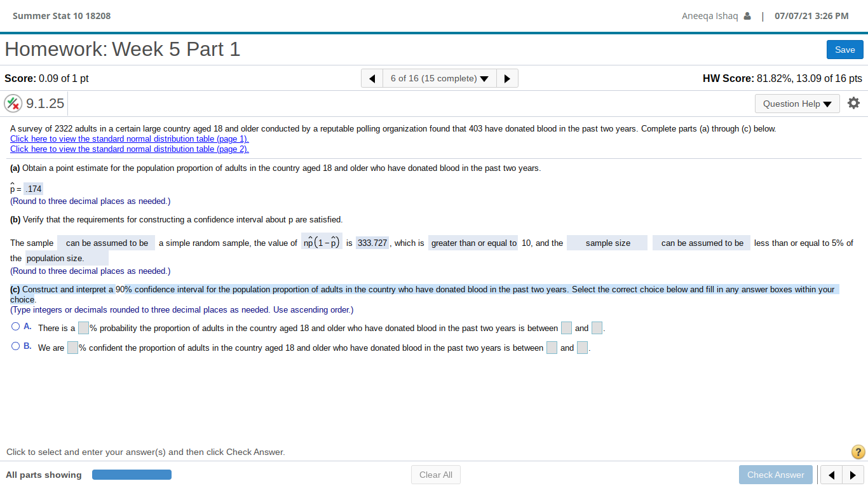This screenshot has height=488, width=868.
Task: Open the question selector showing 6 of 16
Action: (439, 78)
